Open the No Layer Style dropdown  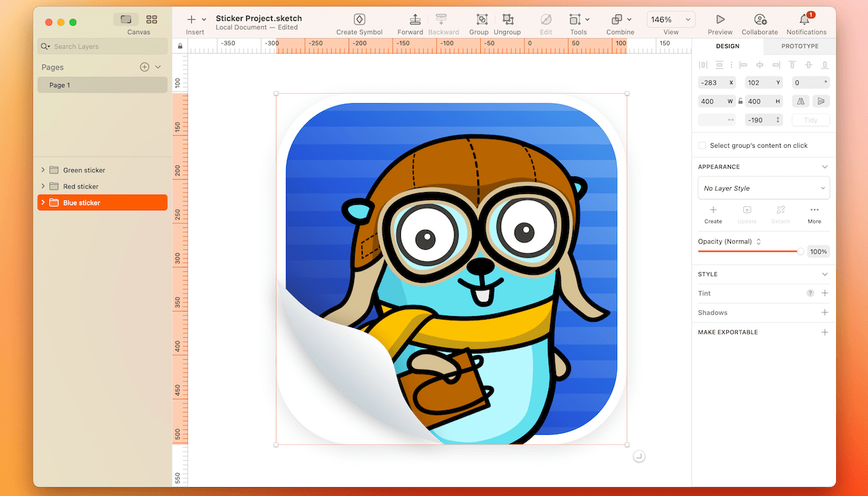point(764,188)
